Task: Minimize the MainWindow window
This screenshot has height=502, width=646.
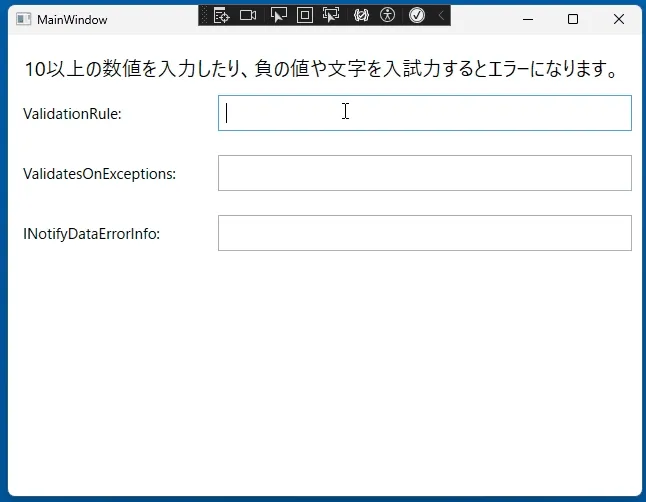Action: click(528, 19)
